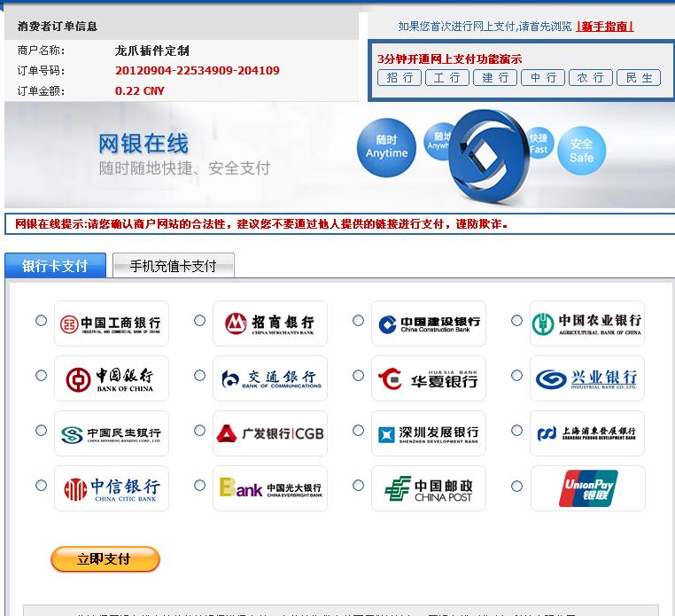Screen dimensions: 675x616
Task: Select the CITIC Bank radio button
Action: point(42,486)
